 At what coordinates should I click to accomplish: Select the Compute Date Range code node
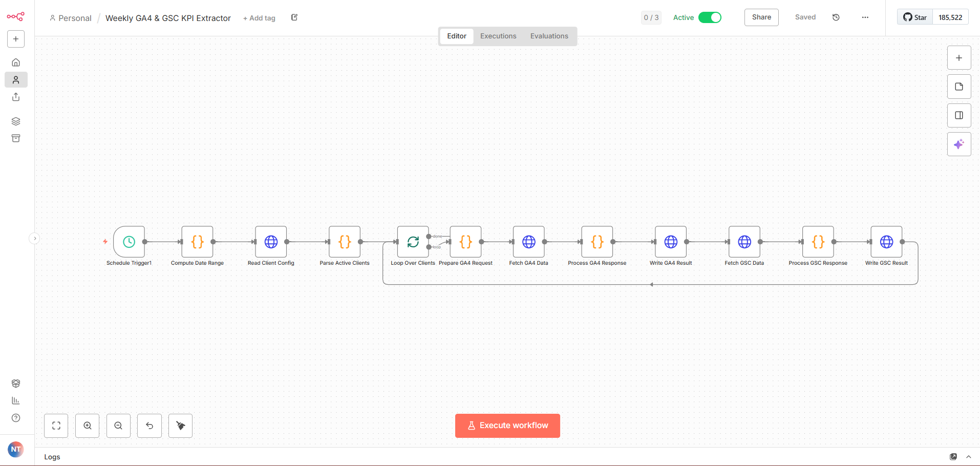tap(198, 242)
